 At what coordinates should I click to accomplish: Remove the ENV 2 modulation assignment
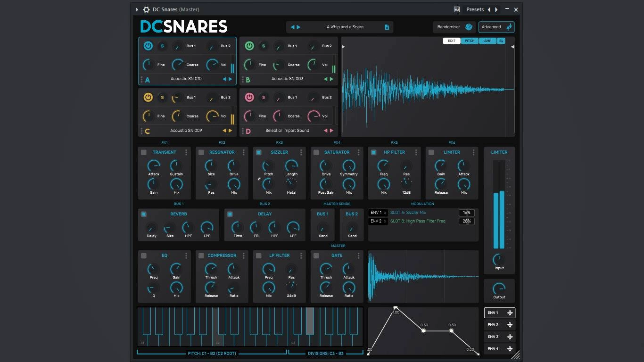[x=385, y=221]
